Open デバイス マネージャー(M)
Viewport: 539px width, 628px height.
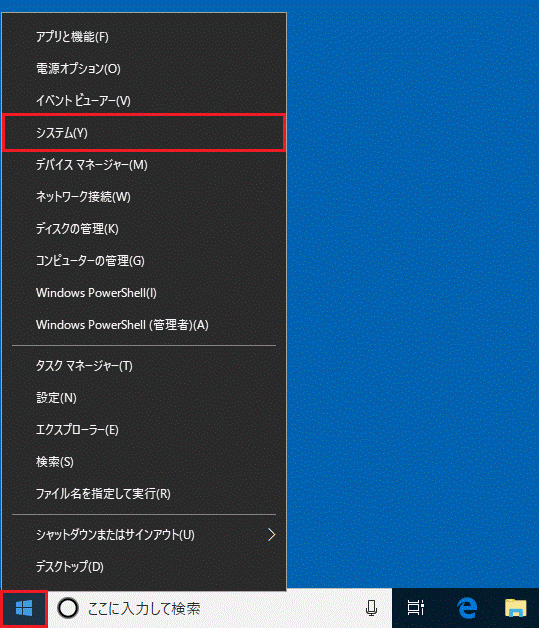tap(144, 165)
